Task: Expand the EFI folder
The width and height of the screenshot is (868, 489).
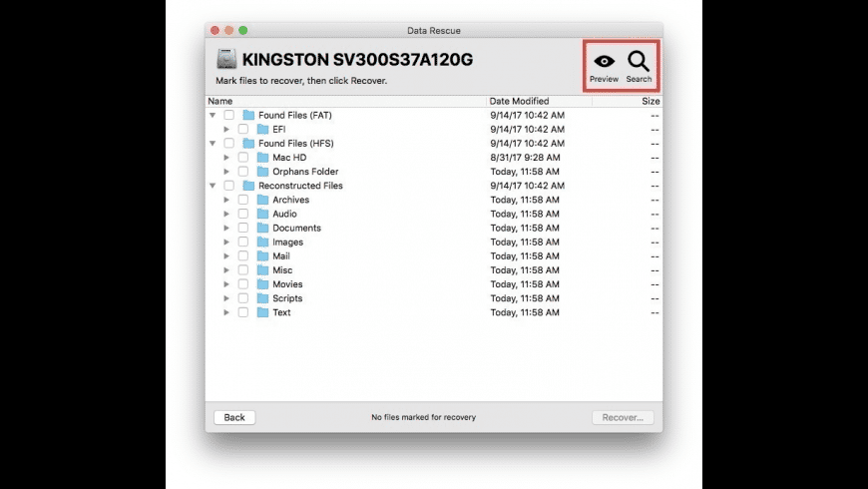Action: click(x=226, y=129)
